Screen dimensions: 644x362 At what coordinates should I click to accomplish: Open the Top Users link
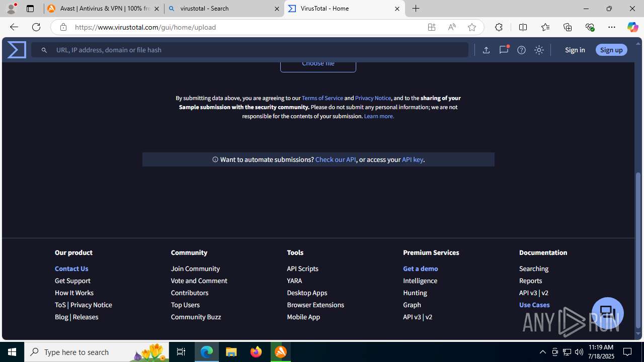185,305
